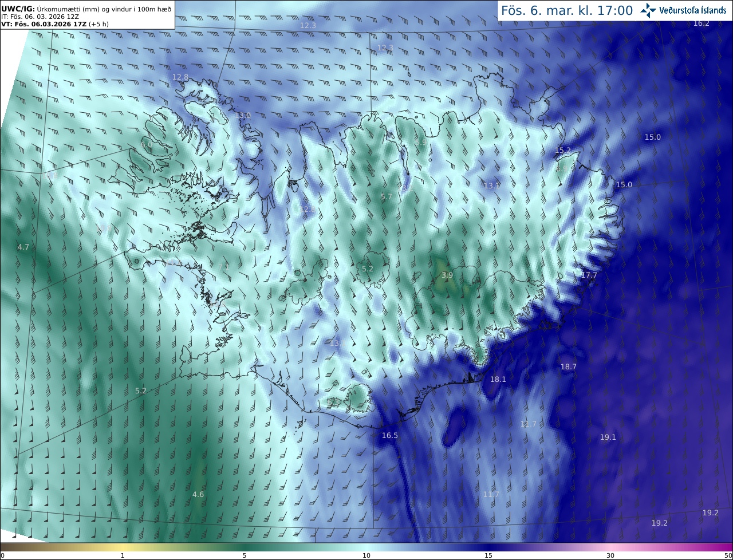Click the Veðurstofa Íslands logo icon
The image size is (733, 560).
648,10
